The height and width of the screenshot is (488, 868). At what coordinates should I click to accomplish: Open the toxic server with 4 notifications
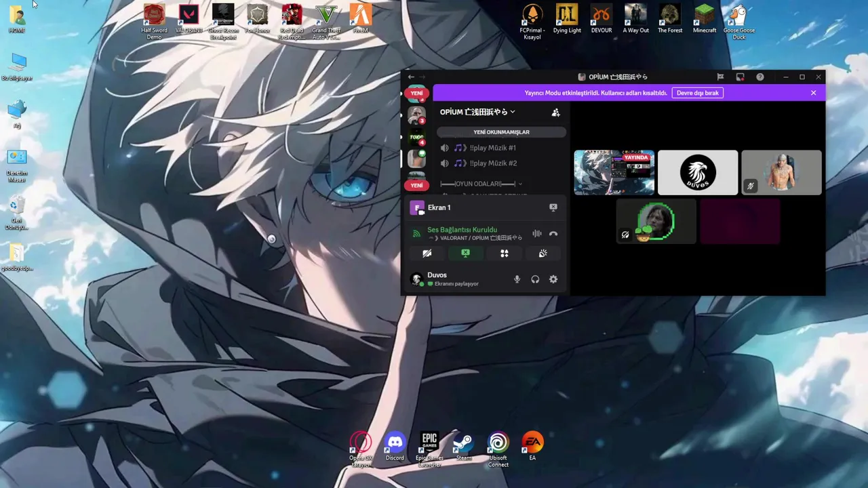click(416, 138)
